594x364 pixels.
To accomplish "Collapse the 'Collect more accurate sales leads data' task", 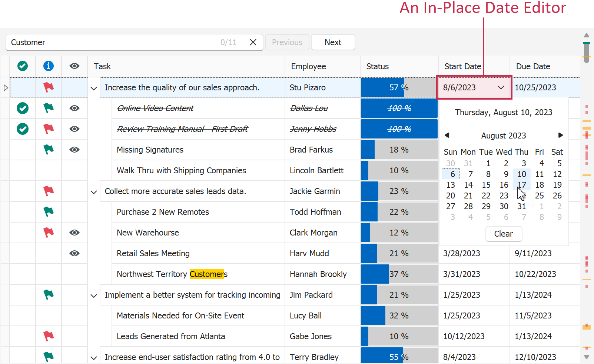I will tap(94, 192).
